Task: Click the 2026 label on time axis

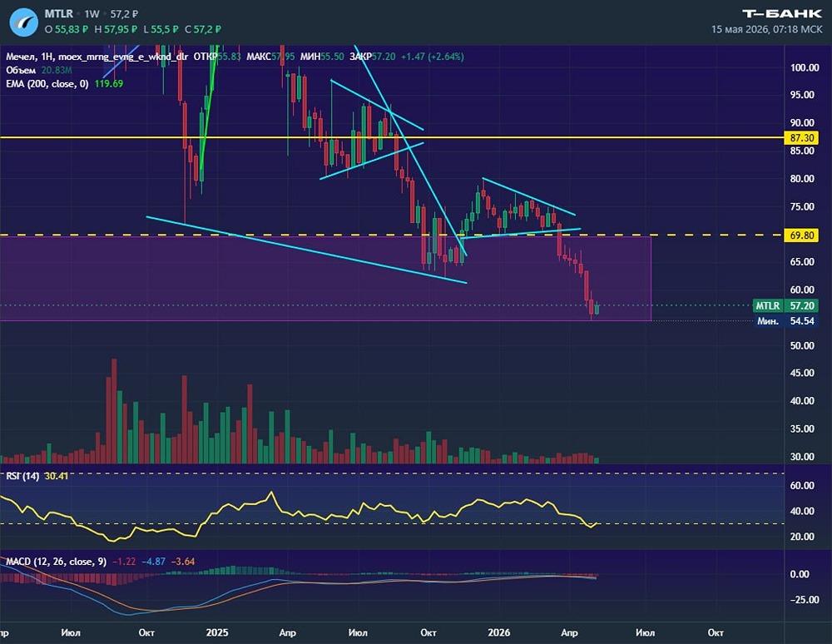Action: point(498,632)
